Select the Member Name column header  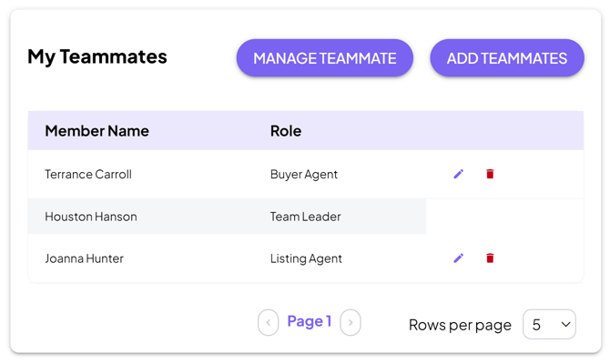click(97, 131)
